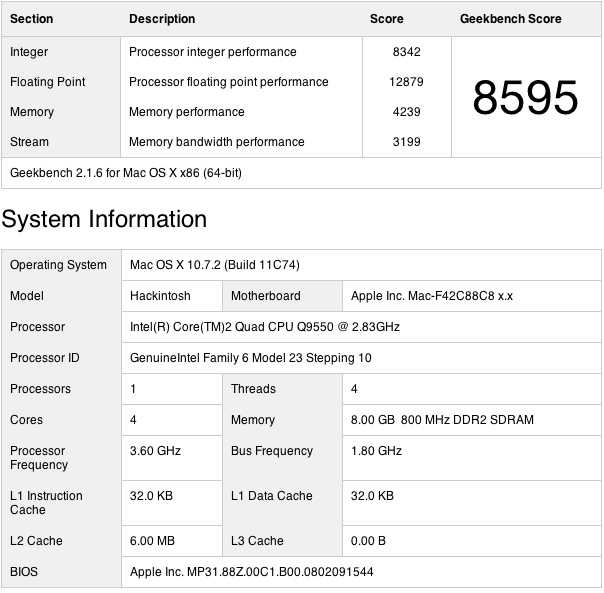Select 'Mac OS X 10.7.2 (Build 11C74)' value

(x=215, y=265)
